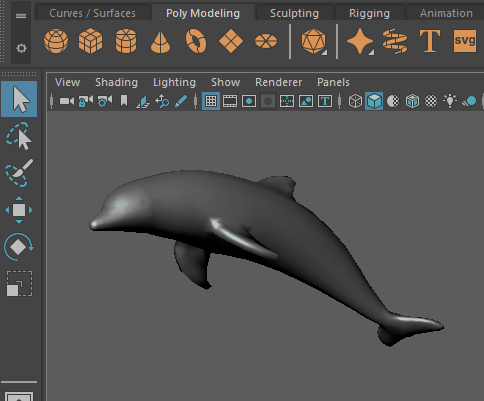Toggle the viewport grid display
Screen dimensions: 484x401
click(x=211, y=101)
